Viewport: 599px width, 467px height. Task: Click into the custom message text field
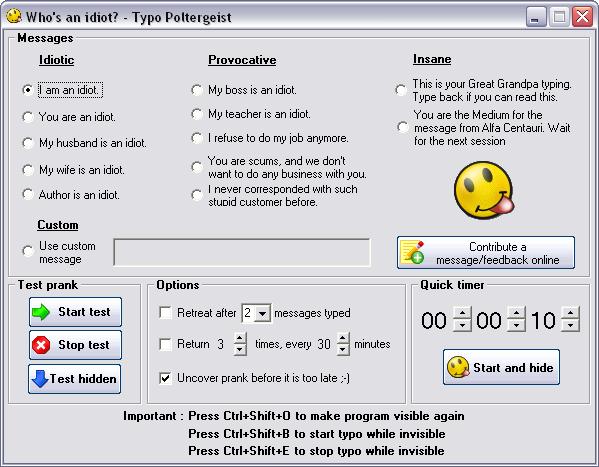pos(242,252)
